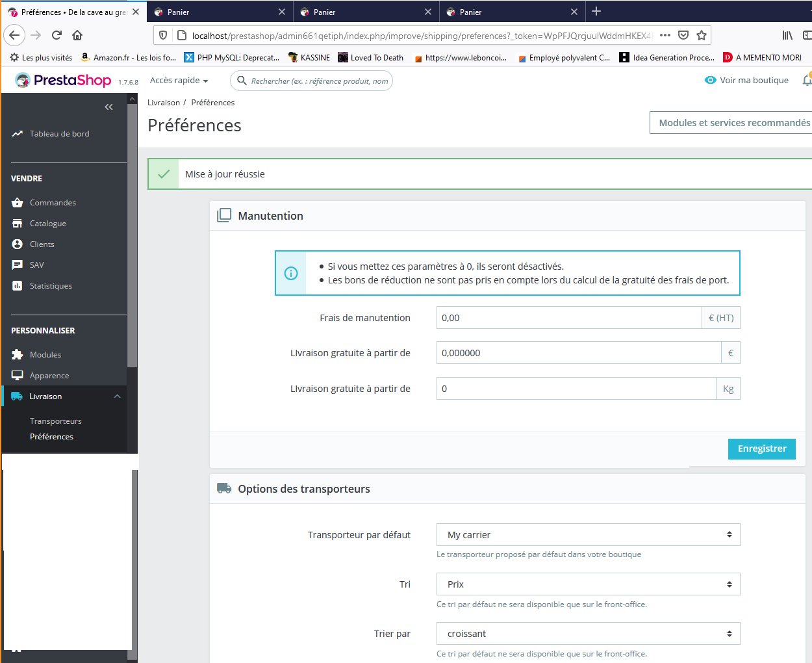812x663 pixels.
Task: Close the first Panier tab
Action: tap(281, 12)
